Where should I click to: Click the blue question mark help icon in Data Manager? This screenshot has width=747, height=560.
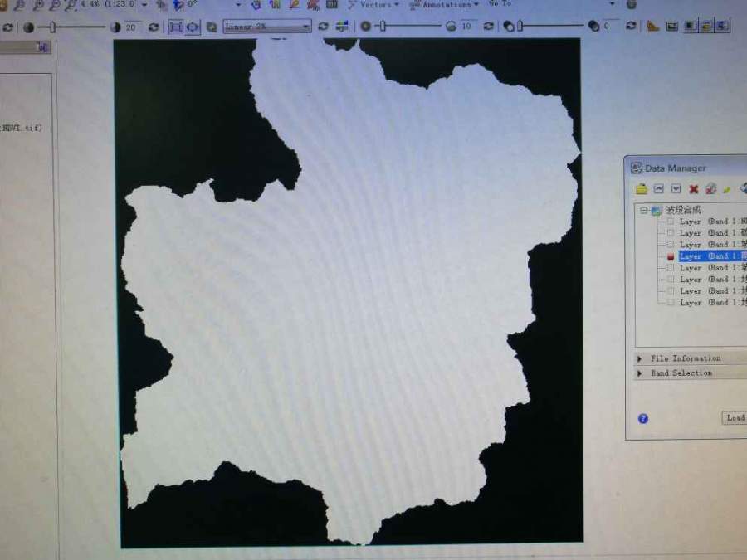pos(642,419)
